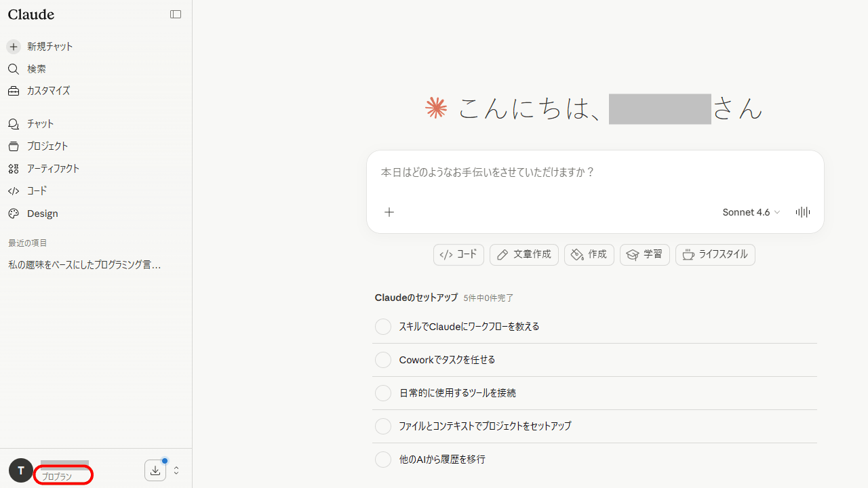Image resolution: width=868 pixels, height=488 pixels.
Task: Check 他のAIから履歴を移行
Action: [383, 460]
